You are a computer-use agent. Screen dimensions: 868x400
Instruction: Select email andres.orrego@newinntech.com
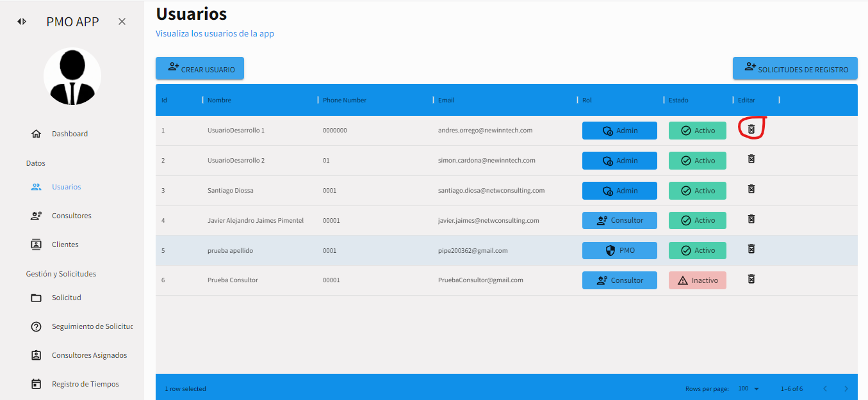486,130
